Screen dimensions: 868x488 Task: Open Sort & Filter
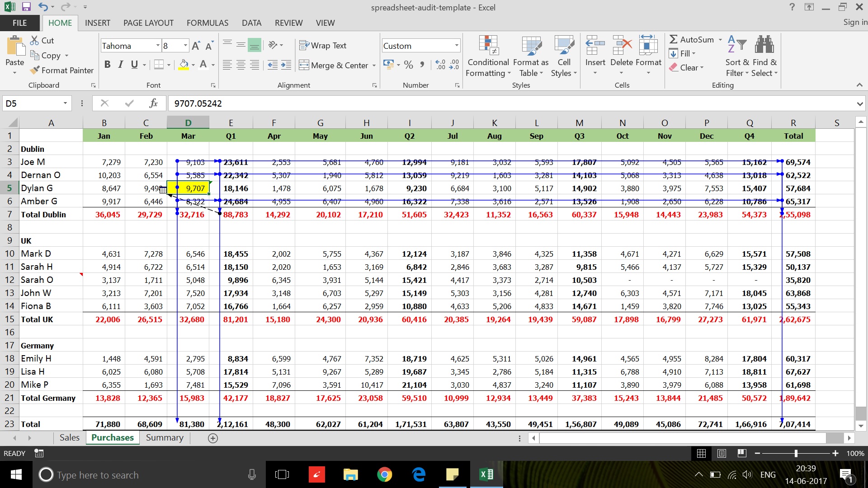click(737, 56)
